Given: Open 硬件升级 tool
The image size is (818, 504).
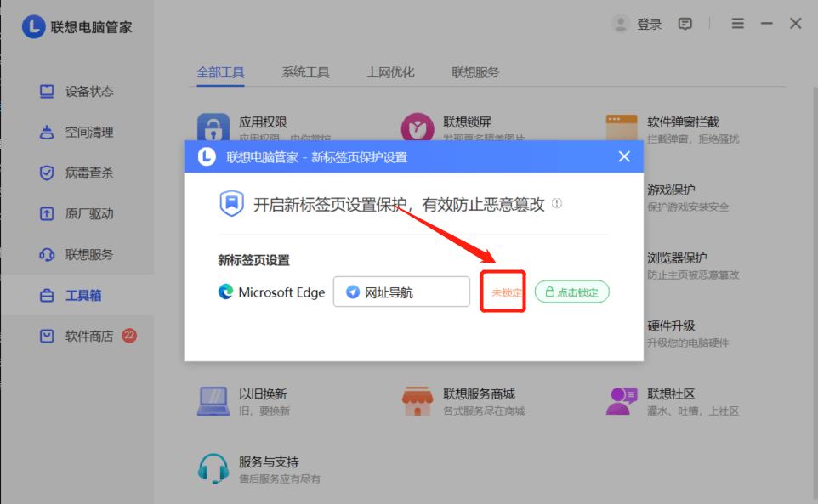Looking at the screenshot, I should pos(671,326).
